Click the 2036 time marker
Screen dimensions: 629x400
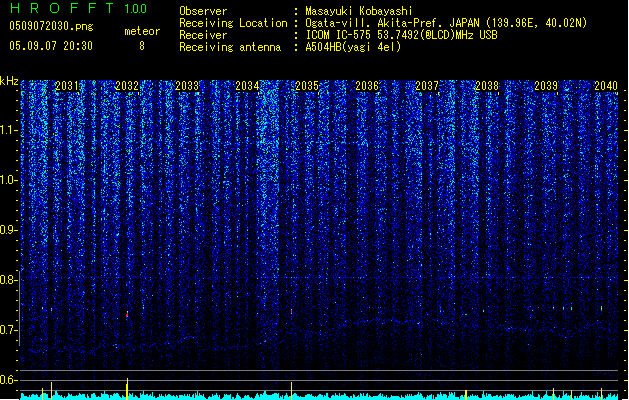point(367,86)
